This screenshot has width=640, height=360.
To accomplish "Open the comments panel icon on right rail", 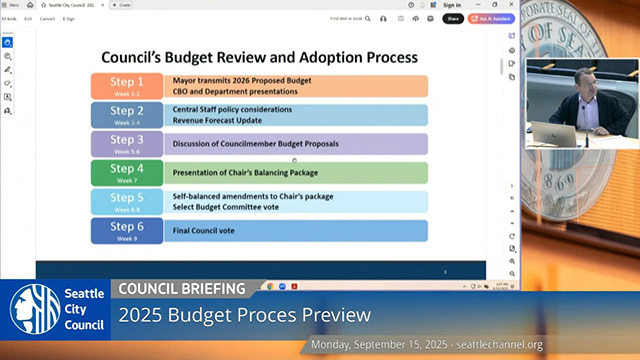I will pos(512,50).
